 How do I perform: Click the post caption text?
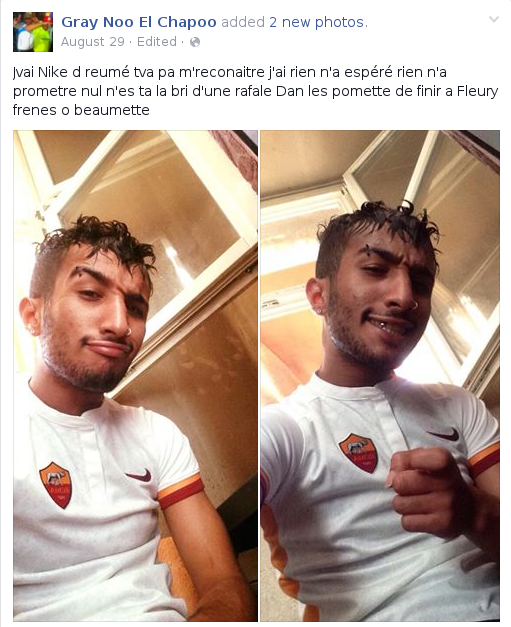pos(256,91)
